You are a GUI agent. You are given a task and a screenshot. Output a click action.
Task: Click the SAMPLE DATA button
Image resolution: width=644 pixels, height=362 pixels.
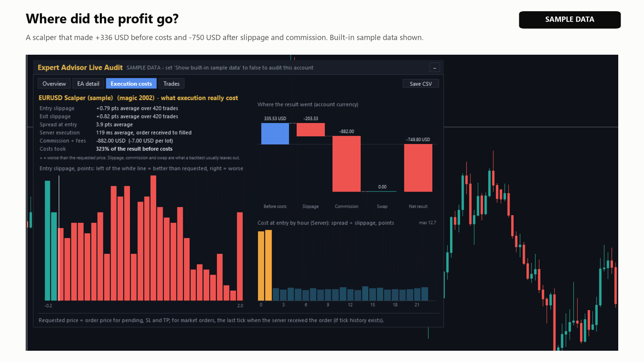570,20
